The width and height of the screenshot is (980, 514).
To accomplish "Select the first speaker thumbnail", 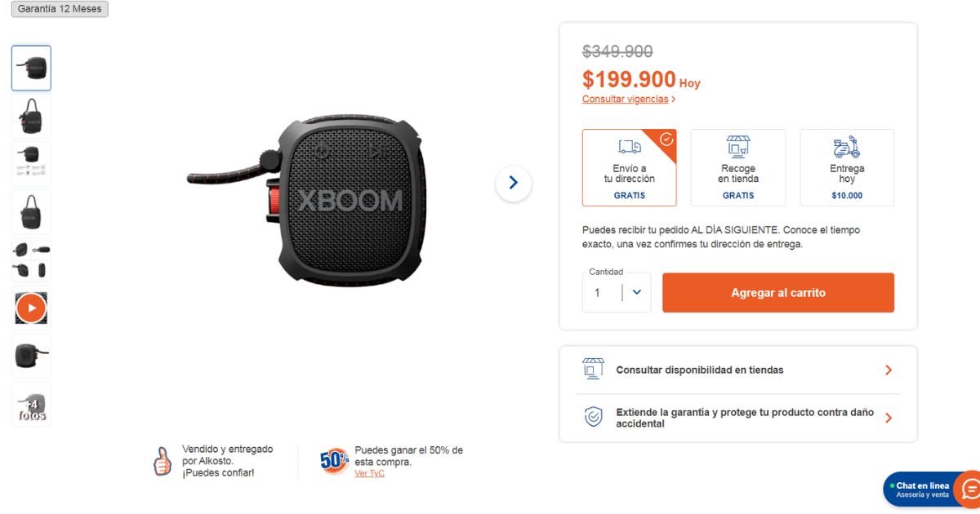I will [31, 68].
